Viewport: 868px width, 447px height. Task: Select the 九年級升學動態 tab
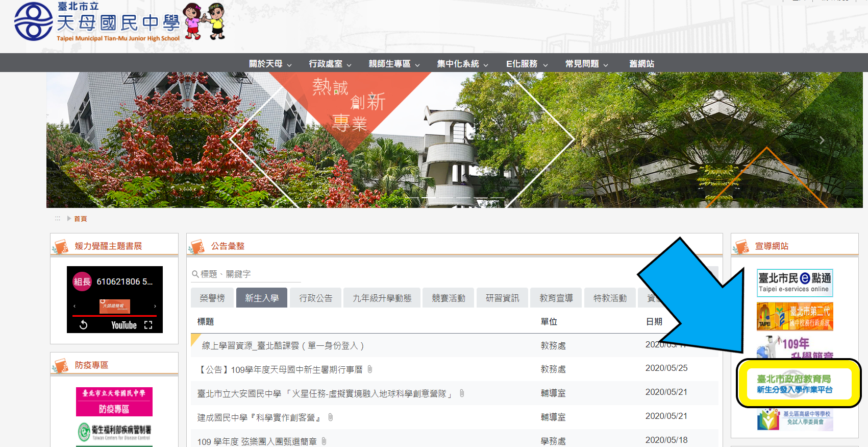[x=382, y=298]
